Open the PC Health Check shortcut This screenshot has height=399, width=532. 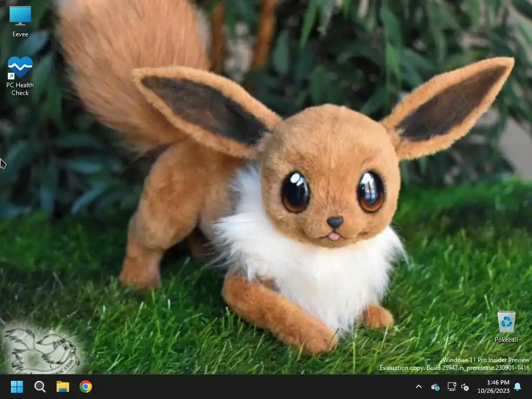pyautogui.click(x=20, y=76)
